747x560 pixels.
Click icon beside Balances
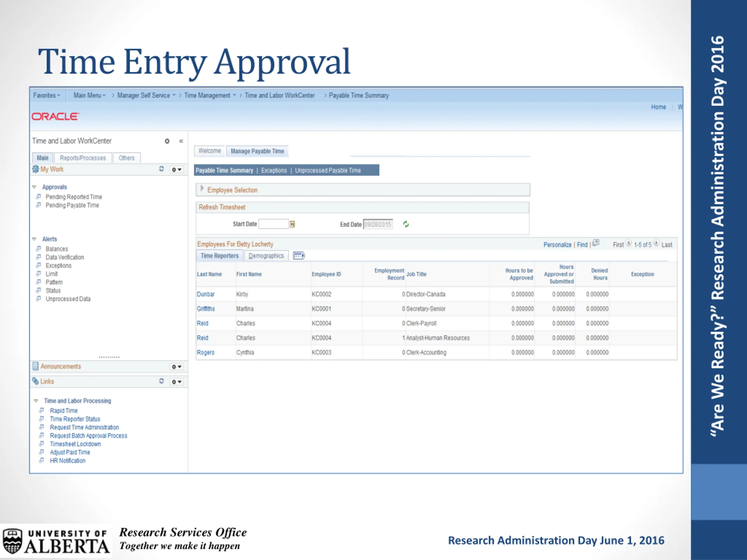tap(39, 249)
